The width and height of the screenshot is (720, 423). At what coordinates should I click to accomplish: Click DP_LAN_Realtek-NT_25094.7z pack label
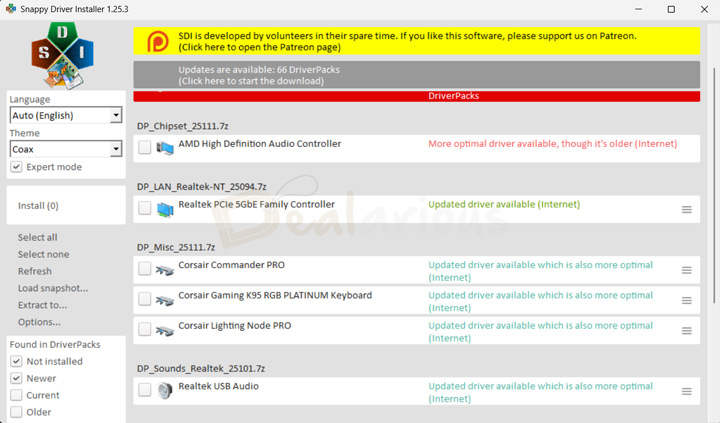pyautogui.click(x=202, y=187)
